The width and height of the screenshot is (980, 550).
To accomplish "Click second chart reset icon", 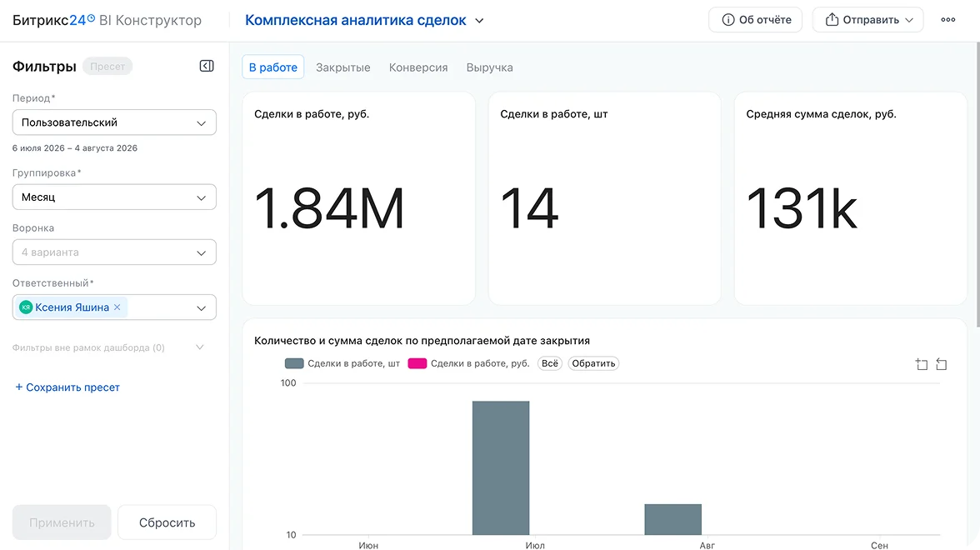I will [x=942, y=364].
